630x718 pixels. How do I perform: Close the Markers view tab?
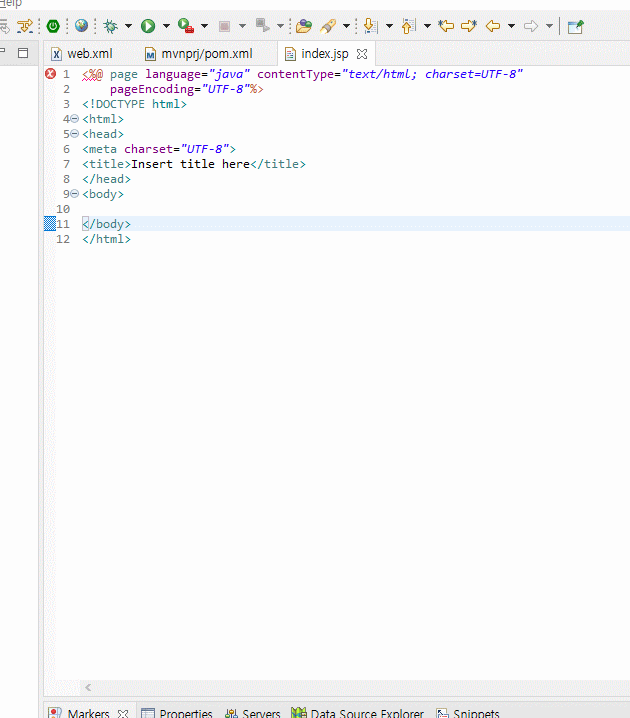(123, 713)
